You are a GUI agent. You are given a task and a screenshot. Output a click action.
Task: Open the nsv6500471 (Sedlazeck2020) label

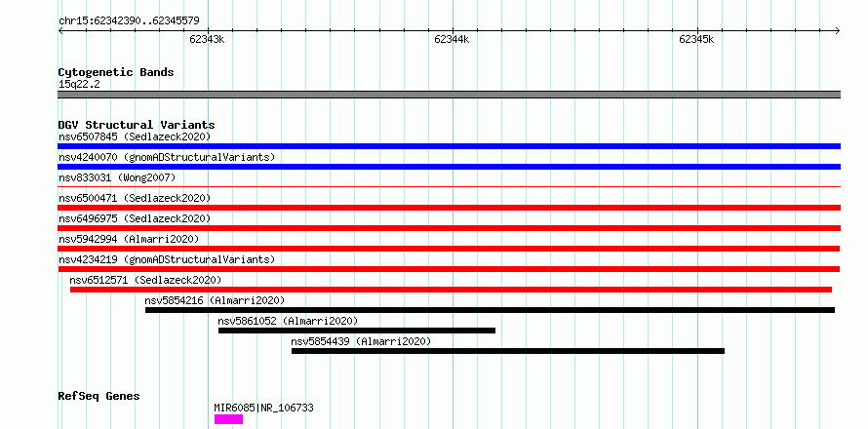point(135,198)
